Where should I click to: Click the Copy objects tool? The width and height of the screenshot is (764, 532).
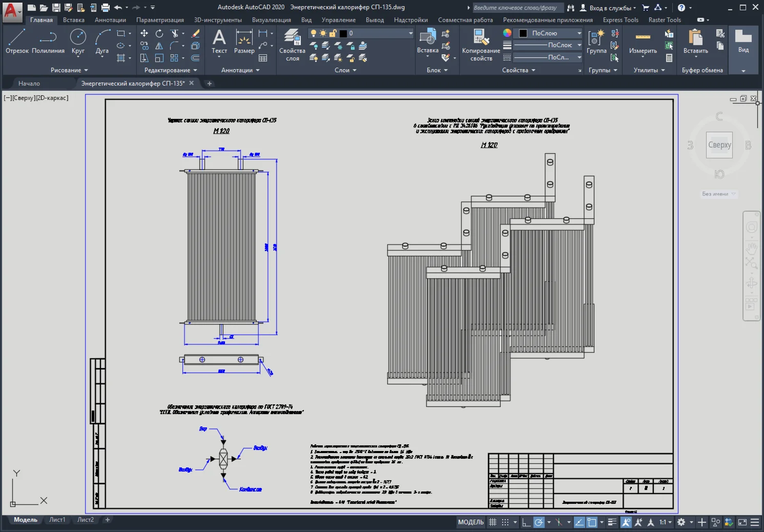pos(144,46)
